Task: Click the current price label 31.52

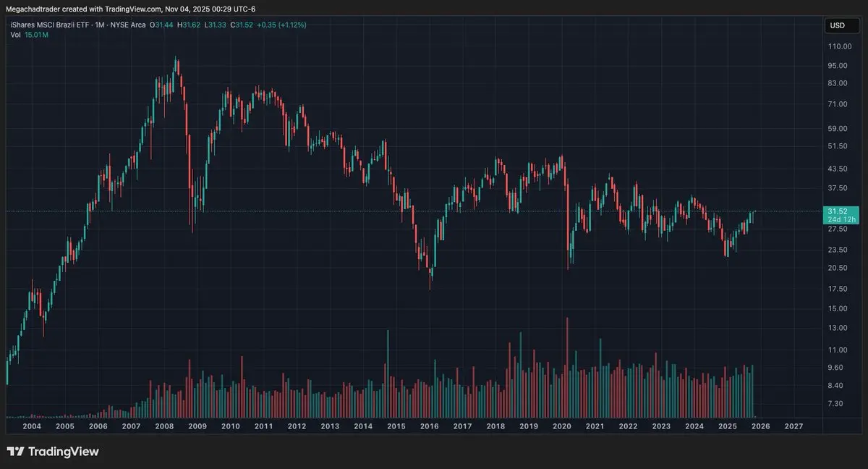Action: pos(838,211)
